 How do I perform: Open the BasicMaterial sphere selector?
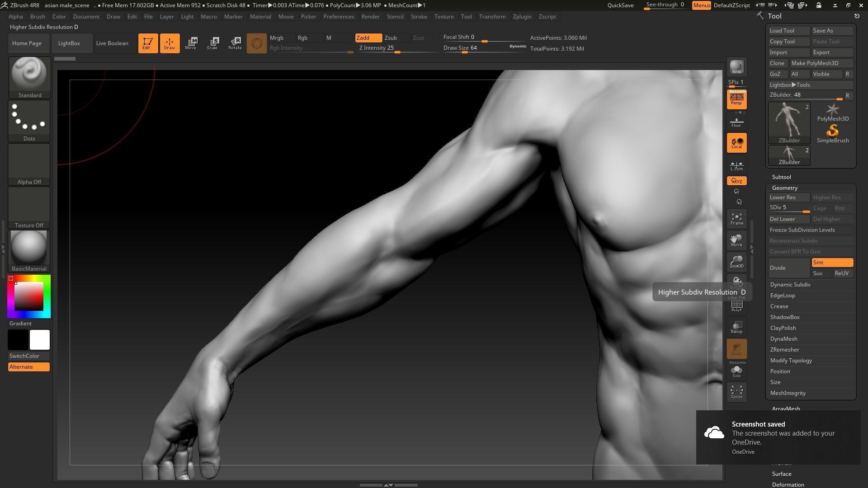(29, 251)
